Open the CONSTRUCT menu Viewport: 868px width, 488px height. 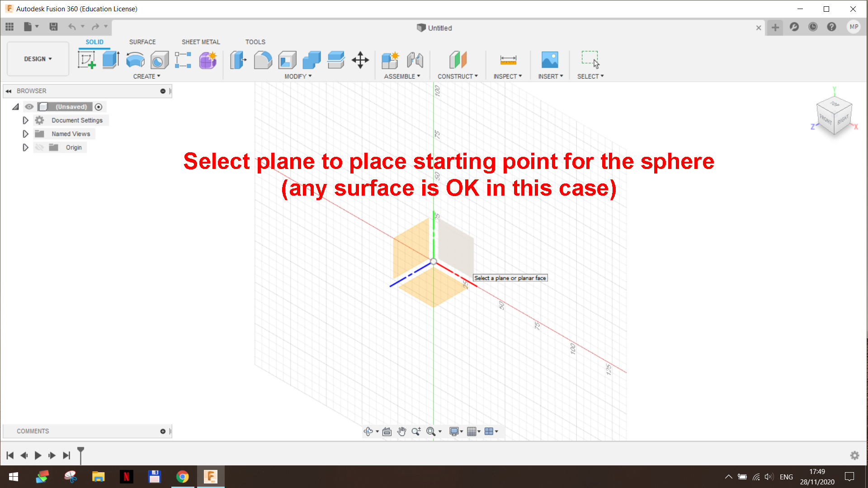458,76
